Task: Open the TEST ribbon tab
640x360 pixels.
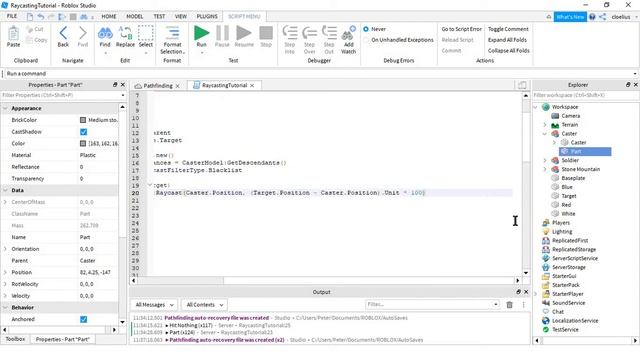Action: (159, 16)
